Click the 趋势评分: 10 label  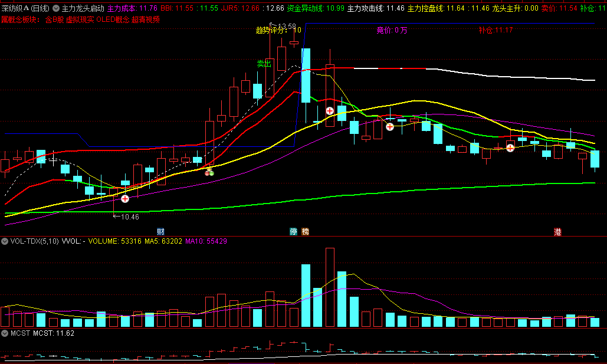278,30
